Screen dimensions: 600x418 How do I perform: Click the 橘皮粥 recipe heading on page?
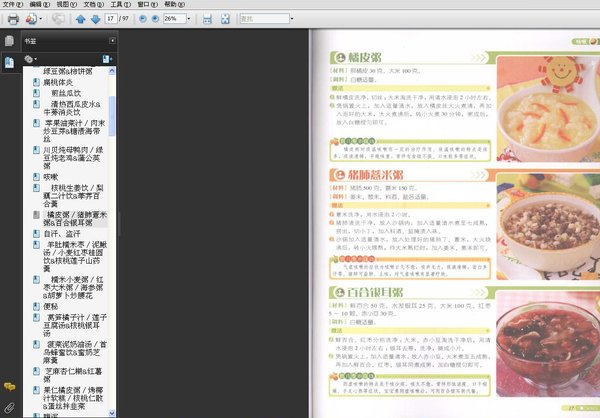tap(364, 58)
